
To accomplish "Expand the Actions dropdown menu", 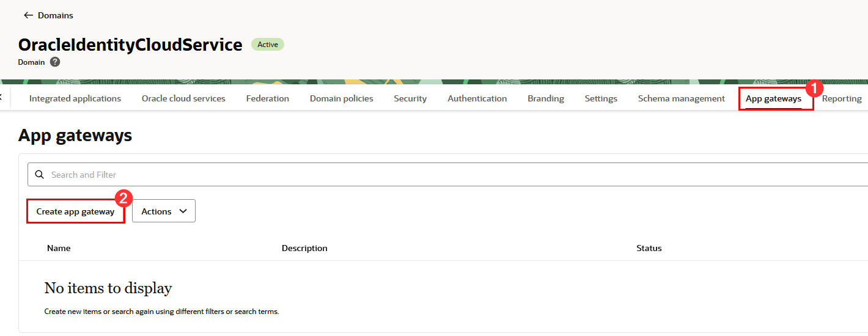I will tap(164, 211).
